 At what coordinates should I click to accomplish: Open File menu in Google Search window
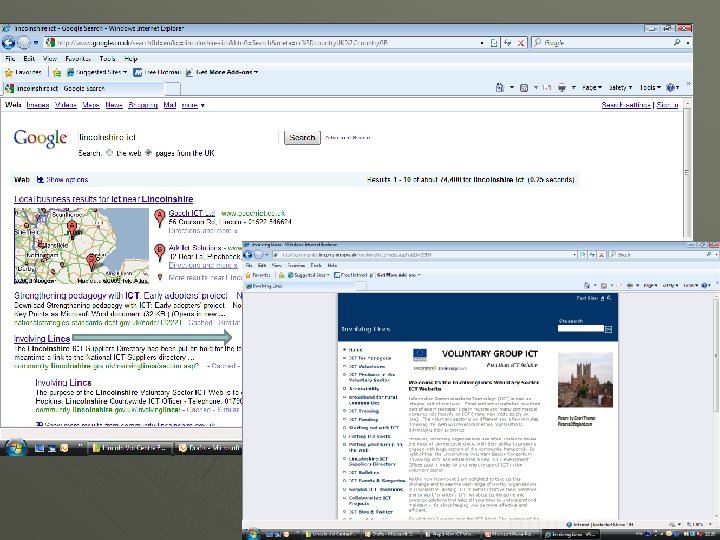coord(10,58)
